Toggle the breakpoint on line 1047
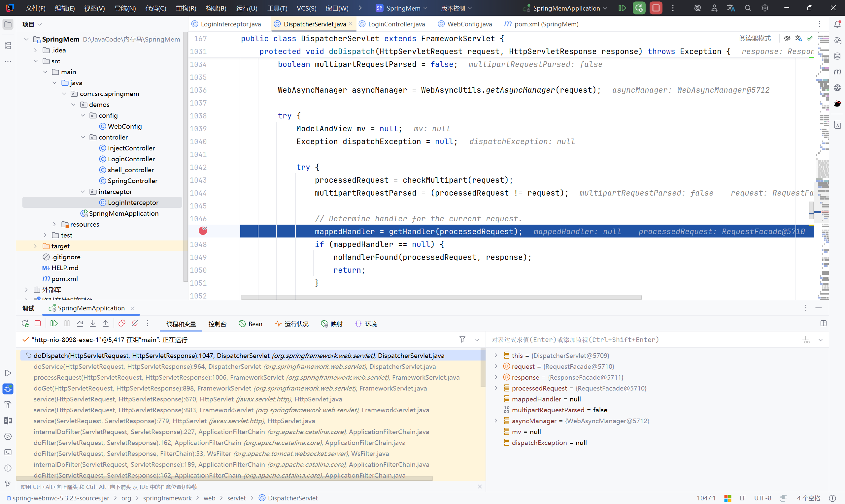Image resolution: width=845 pixels, height=504 pixels. coord(203,231)
